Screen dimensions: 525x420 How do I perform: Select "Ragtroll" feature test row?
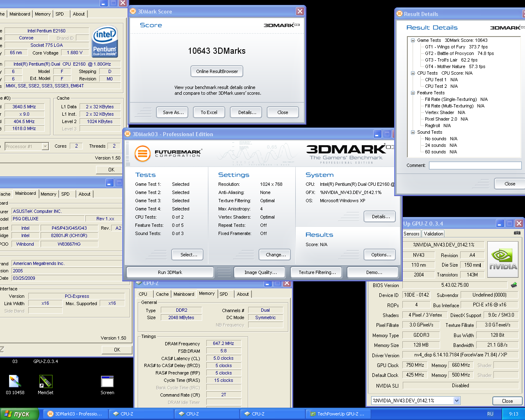tap(438, 126)
